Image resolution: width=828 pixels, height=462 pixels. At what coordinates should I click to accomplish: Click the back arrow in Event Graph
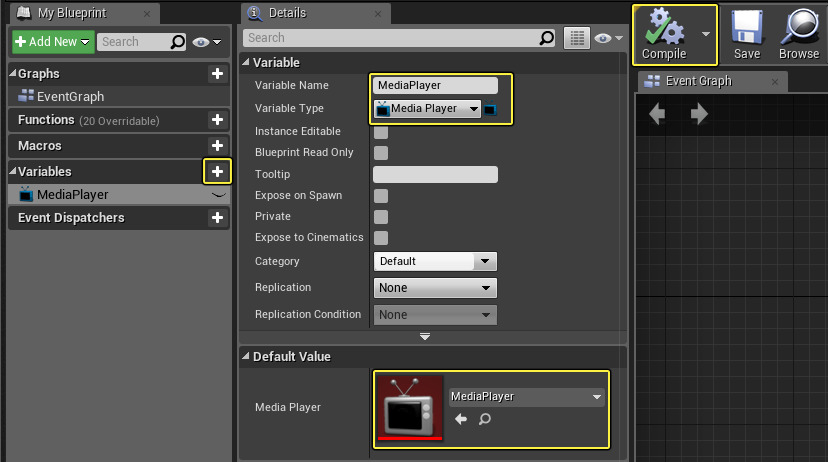pyautogui.click(x=657, y=115)
